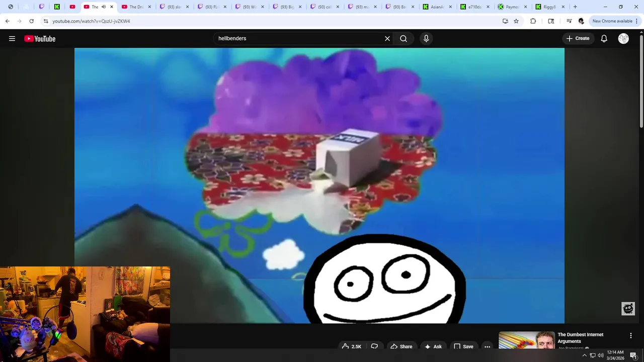Go forward in the browser
This screenshot has width=644, height=362.
pyautogui.click(x=19, y=21)
